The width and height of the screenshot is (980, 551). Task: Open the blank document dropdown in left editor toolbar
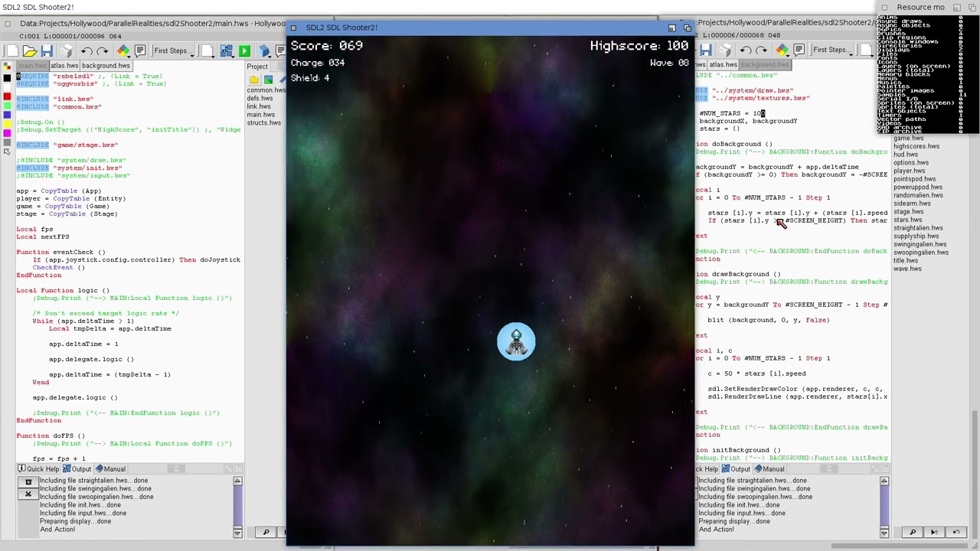(x=209, y=51)
